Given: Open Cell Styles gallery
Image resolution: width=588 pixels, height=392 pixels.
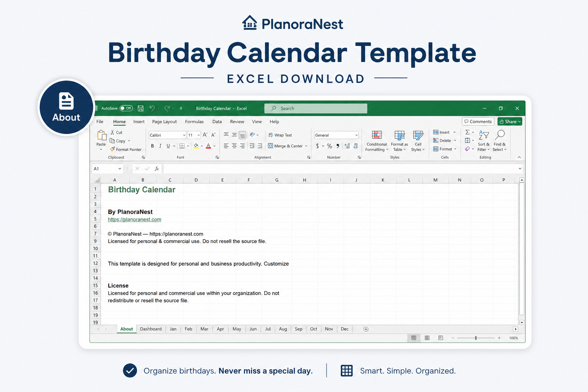Looking at the screenshot, I should pyautogui.click(x=418, y=141).
